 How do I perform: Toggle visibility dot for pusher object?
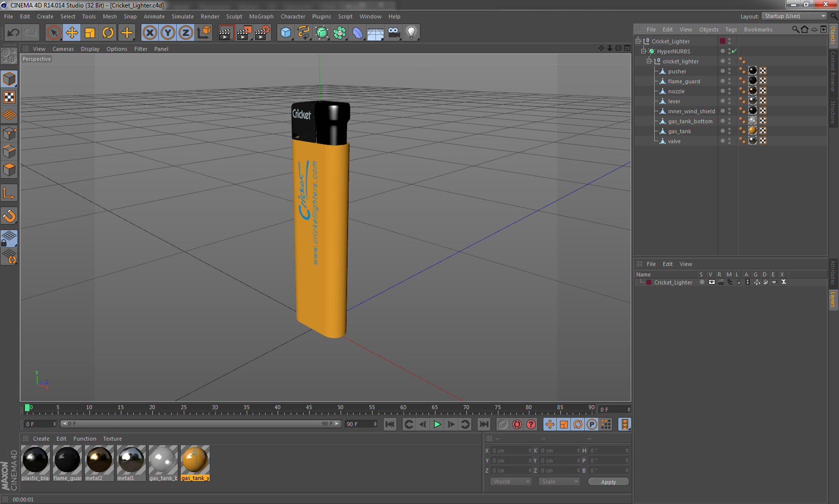[x=722, y=71]
